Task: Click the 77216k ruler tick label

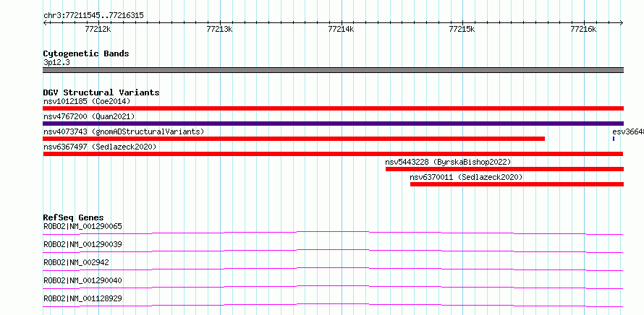Action: click(x=584, y=29)
